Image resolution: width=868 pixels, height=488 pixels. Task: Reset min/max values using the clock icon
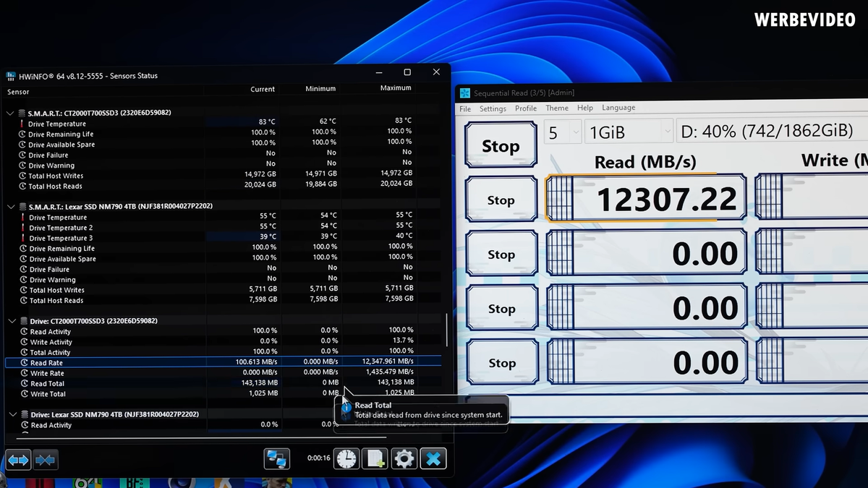pyautogui.click(x=346, y=458)
